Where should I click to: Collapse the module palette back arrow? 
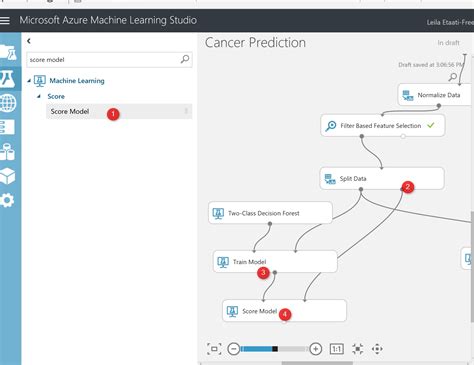tap(29, 41)
